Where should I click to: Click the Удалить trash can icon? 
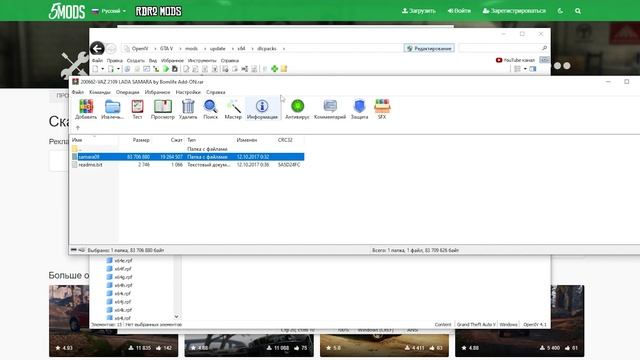click(x=188, y=109)
